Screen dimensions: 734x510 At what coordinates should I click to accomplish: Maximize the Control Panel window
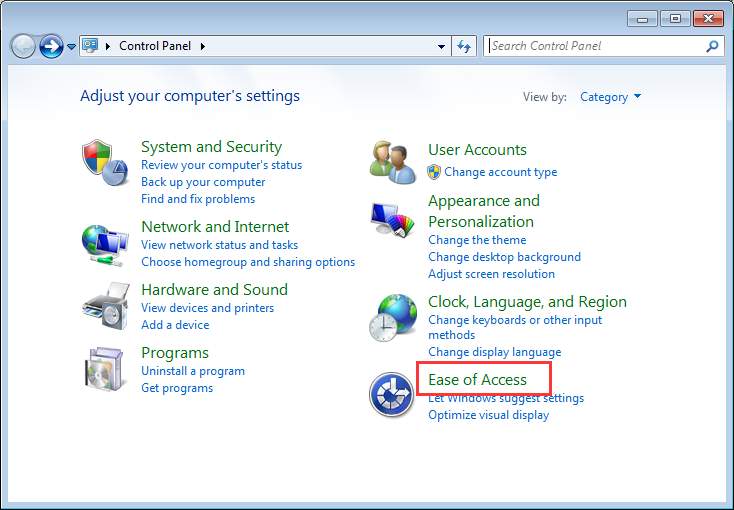pyautogui.click(x=675, y=19)
